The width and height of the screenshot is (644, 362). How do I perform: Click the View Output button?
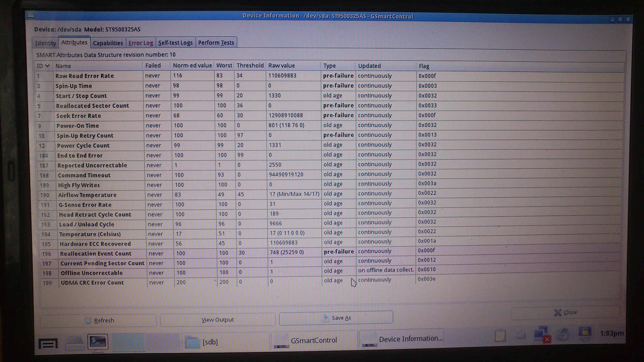tap(218, 320)
